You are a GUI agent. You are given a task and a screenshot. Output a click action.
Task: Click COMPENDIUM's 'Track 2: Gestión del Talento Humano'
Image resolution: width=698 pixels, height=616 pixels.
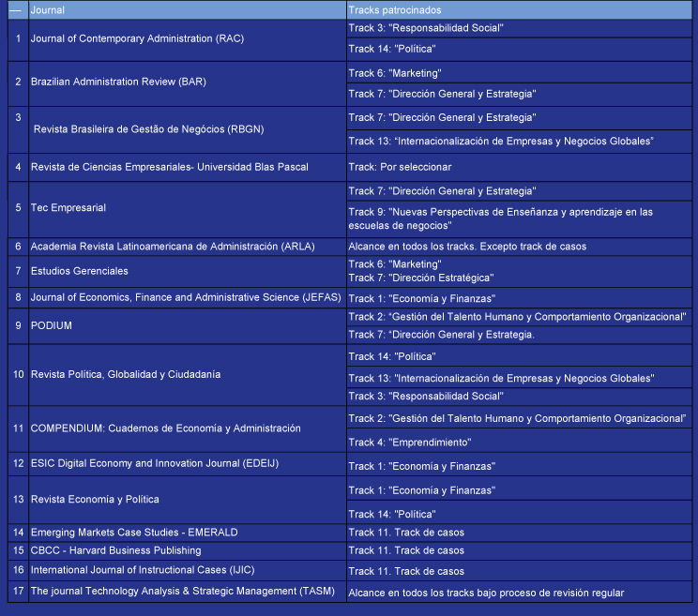(x=519, y=417)
